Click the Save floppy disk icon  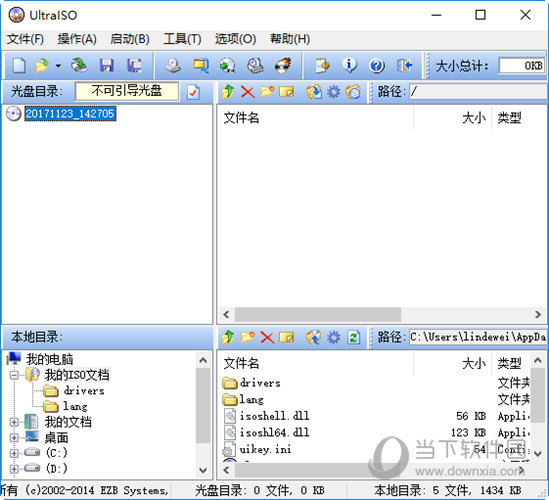(x=106, y=65)
